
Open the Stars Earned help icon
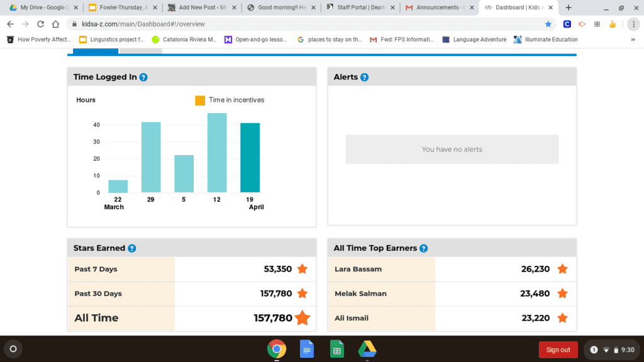[132, 248]
